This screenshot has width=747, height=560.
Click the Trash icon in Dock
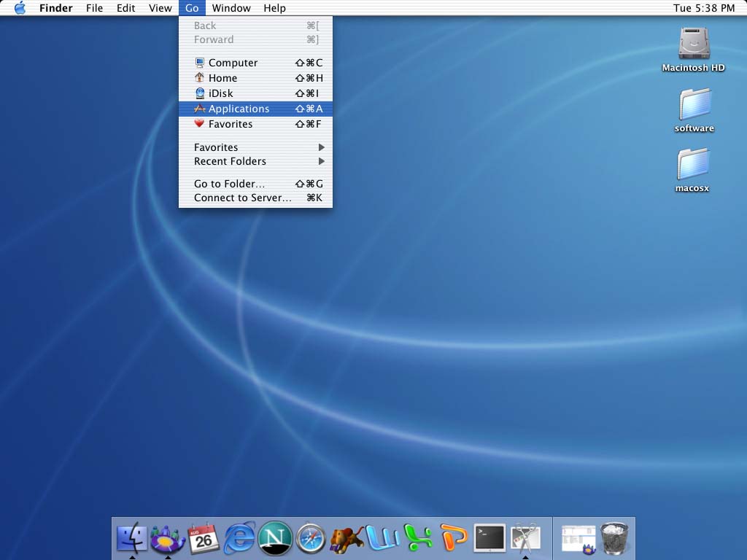[x=614, y=539]
